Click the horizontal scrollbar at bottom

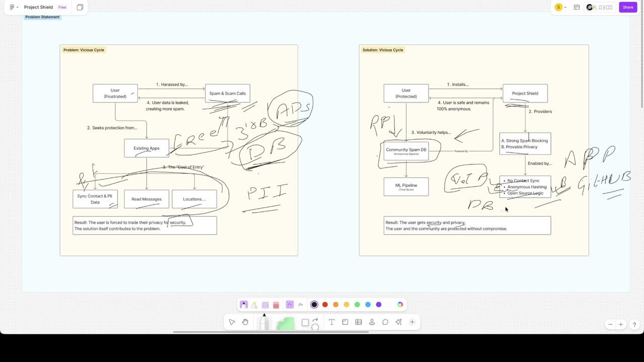271,332
